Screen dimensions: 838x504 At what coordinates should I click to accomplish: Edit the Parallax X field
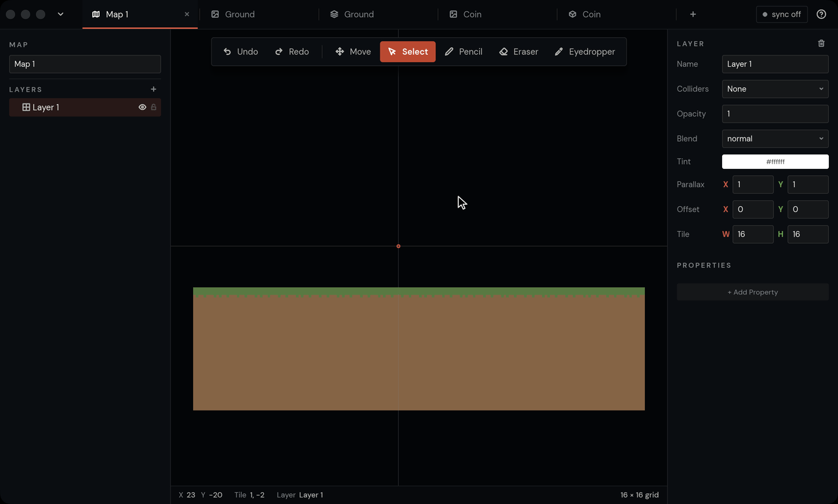(753, 185)
